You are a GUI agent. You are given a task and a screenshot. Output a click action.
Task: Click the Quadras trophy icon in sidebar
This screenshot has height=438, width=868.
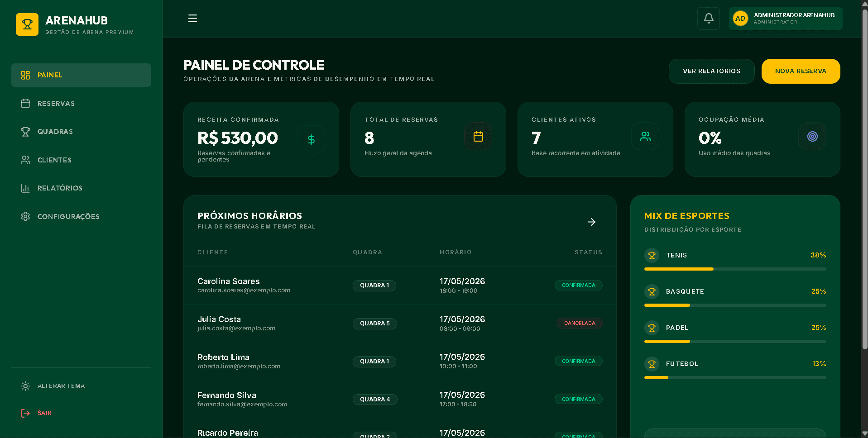(25, 132)
